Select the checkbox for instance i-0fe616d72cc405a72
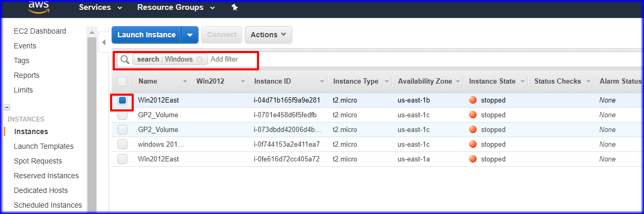This screenshot has width=644, height=214. click(122, 159)
